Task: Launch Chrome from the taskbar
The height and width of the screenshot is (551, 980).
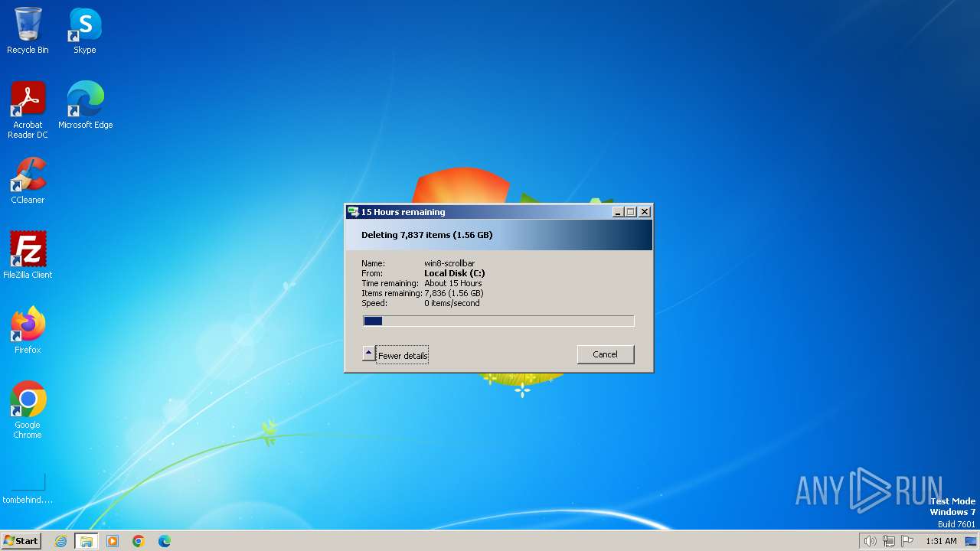Action: 139,541
